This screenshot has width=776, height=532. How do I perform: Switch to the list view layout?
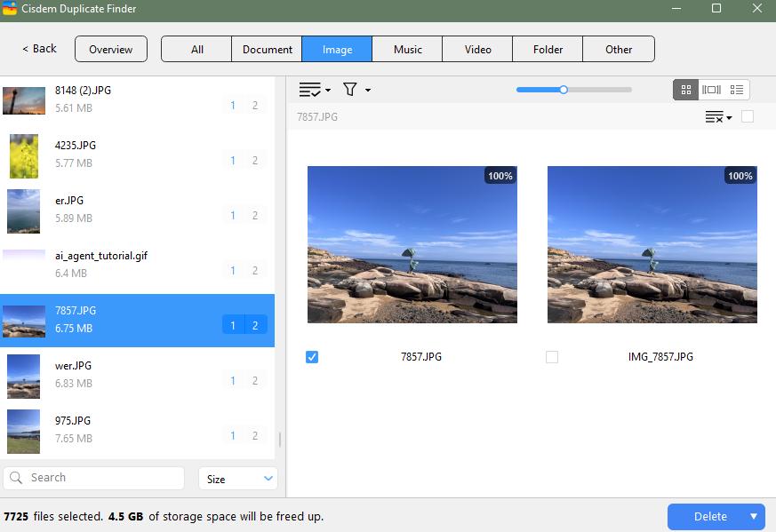[737, 89]
